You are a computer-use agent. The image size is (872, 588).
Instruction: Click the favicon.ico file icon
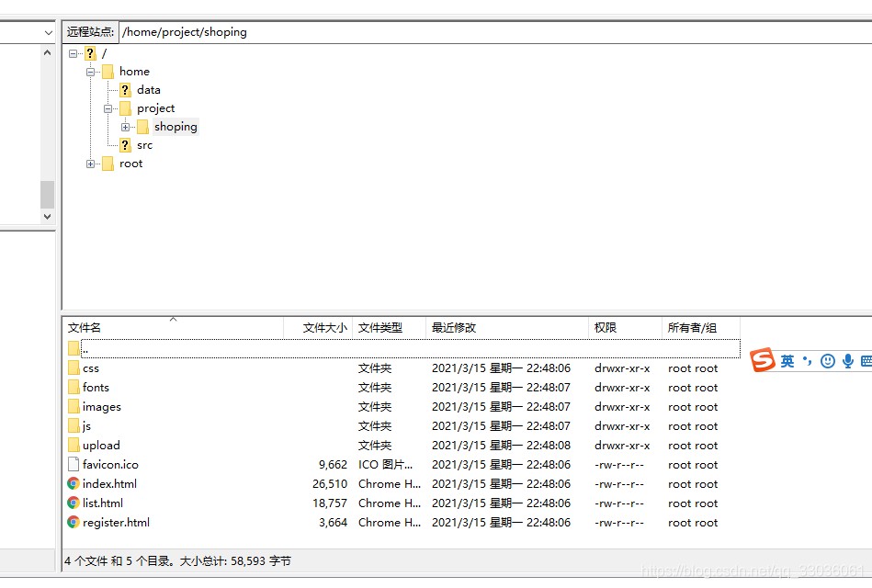click(74, 465)
